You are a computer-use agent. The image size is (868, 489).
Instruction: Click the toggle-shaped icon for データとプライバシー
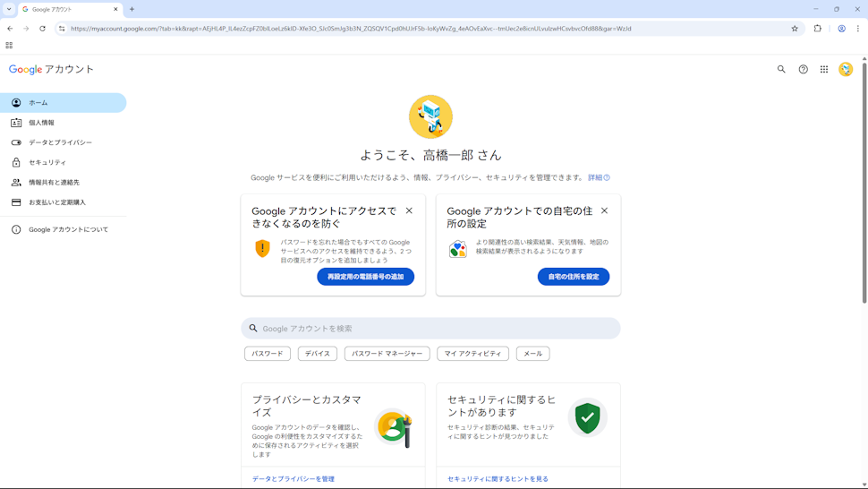pyautogui.click(x=16, y=142)
